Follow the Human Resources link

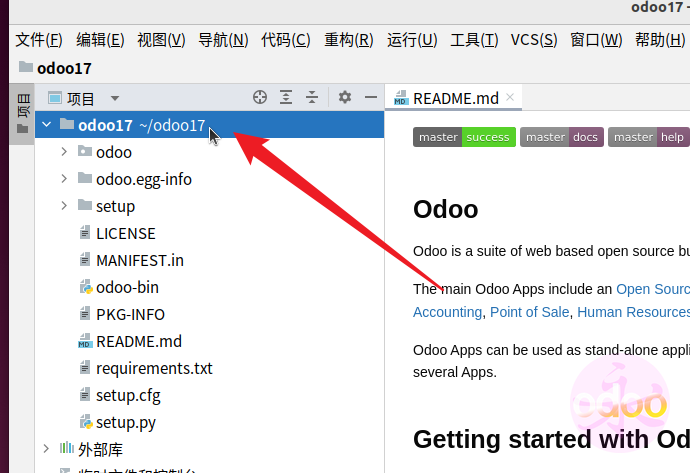633,312
